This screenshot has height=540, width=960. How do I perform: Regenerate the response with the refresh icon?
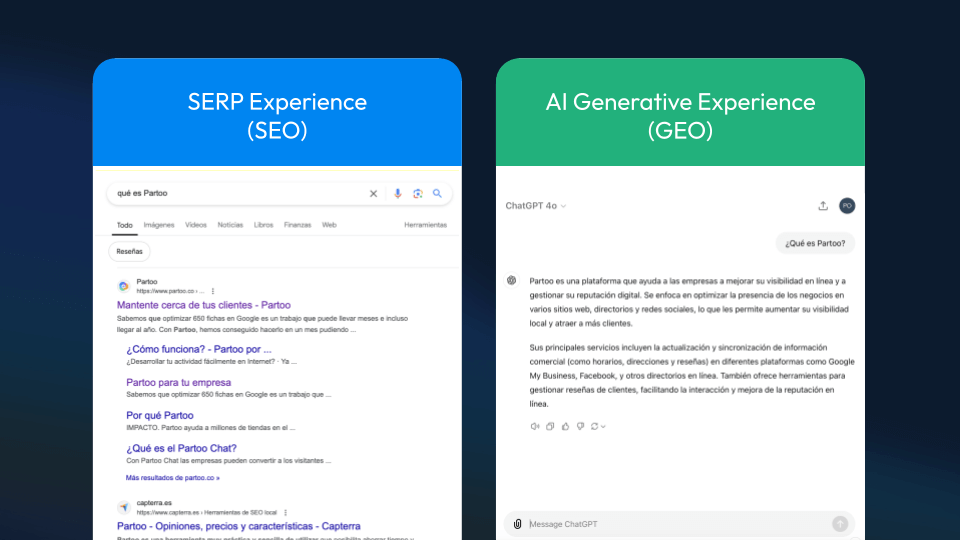click(594, 426)
